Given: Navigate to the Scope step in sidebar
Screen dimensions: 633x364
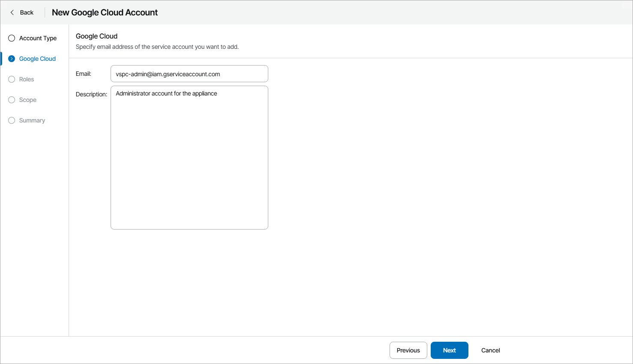Looking at the screenshot, I should point(27,100).
